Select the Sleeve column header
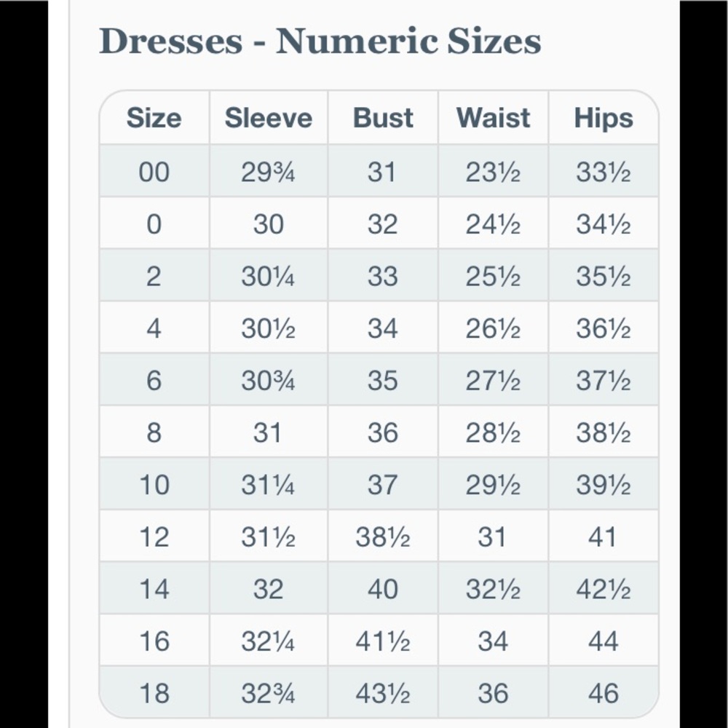 pyautogui.click(x=269, y=117)
